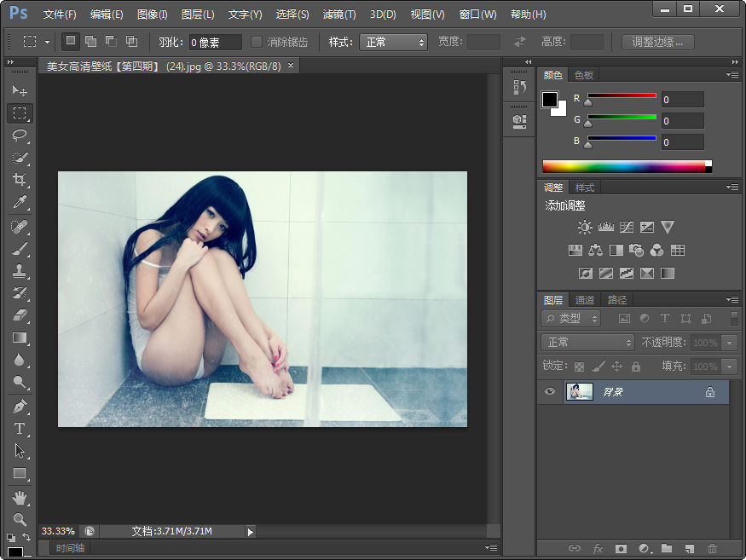The height and width of the screenshot is (560, 746).
Task: Select the Move tool
Action: click(x=20, y=90)
